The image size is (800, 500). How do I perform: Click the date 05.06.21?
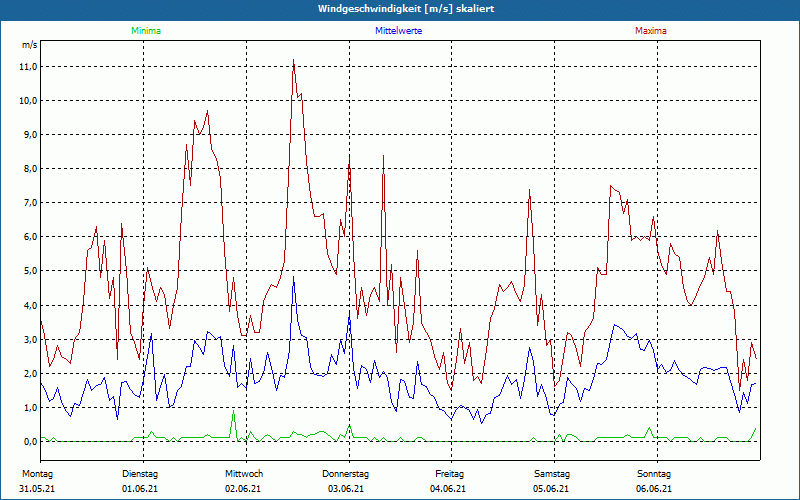pos(551,489)
